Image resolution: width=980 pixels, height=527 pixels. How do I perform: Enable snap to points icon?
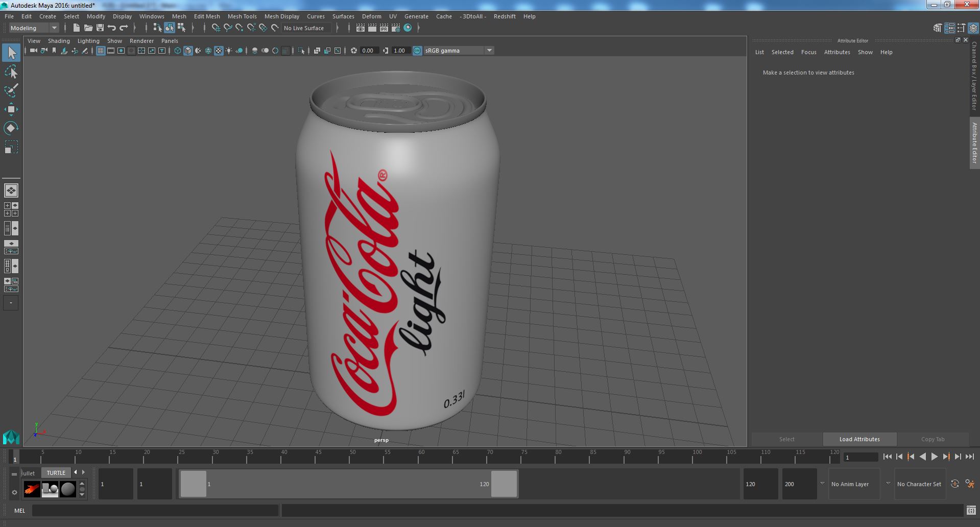[240, 28]
